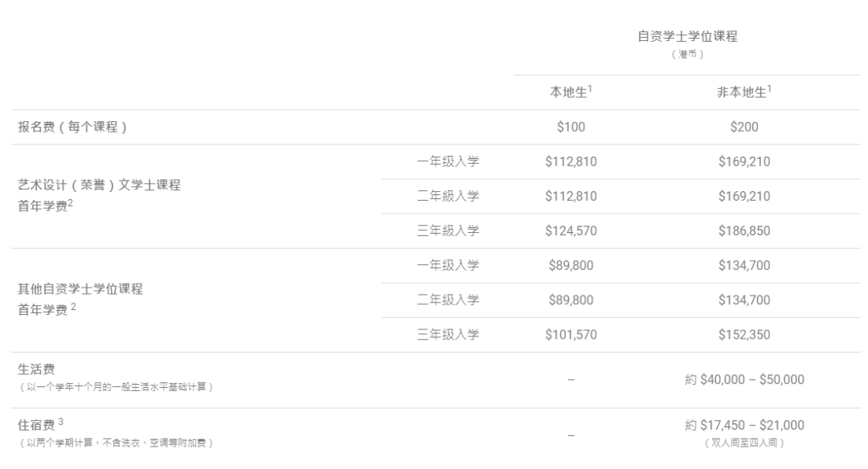
Task: Open footnote 1 beside 非本地生
Action: click(x=769, y=89)
